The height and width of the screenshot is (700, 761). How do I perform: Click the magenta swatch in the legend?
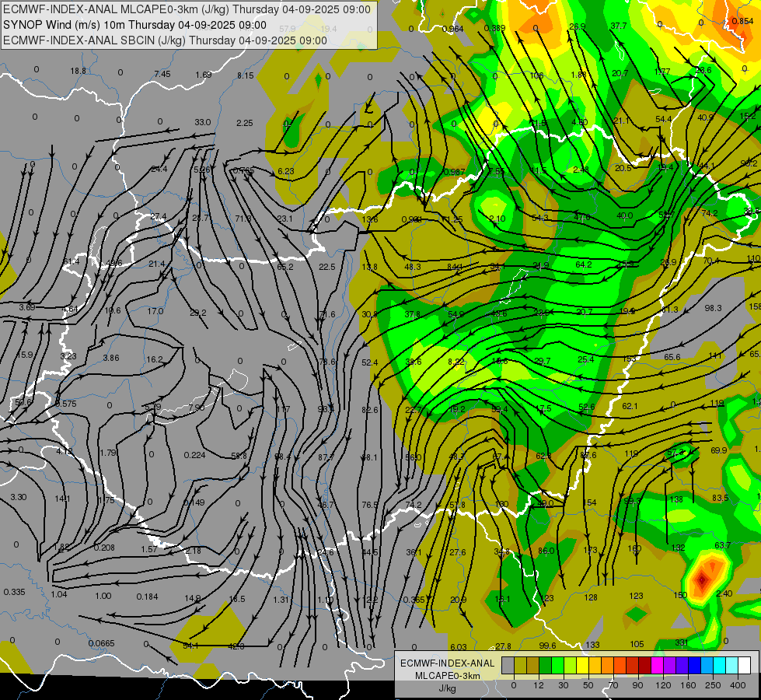[657, 666]
